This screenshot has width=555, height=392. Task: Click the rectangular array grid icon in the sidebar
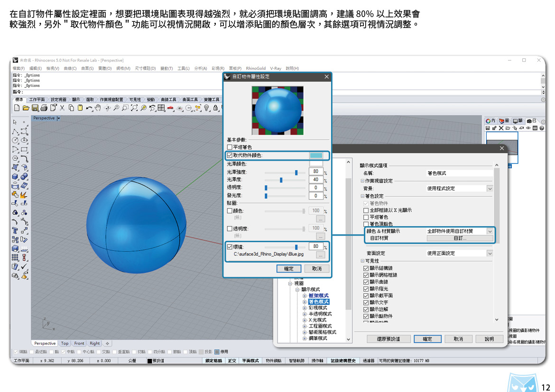(x=15, y=257)
